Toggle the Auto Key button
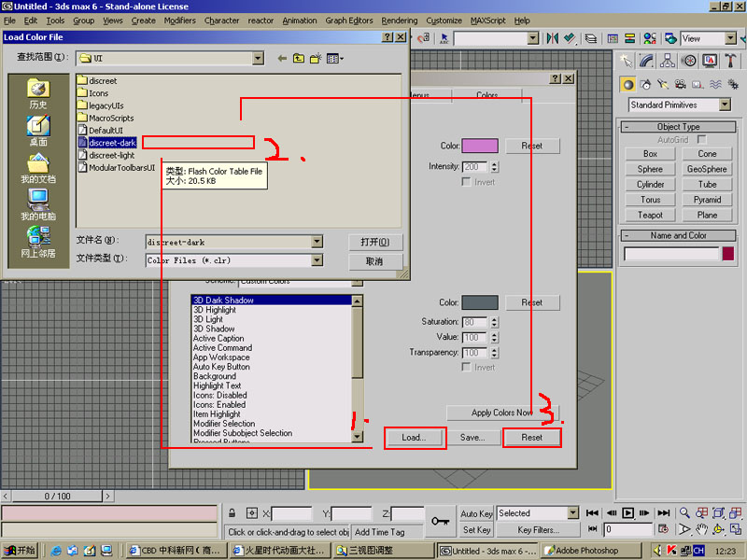 (476, 513)
